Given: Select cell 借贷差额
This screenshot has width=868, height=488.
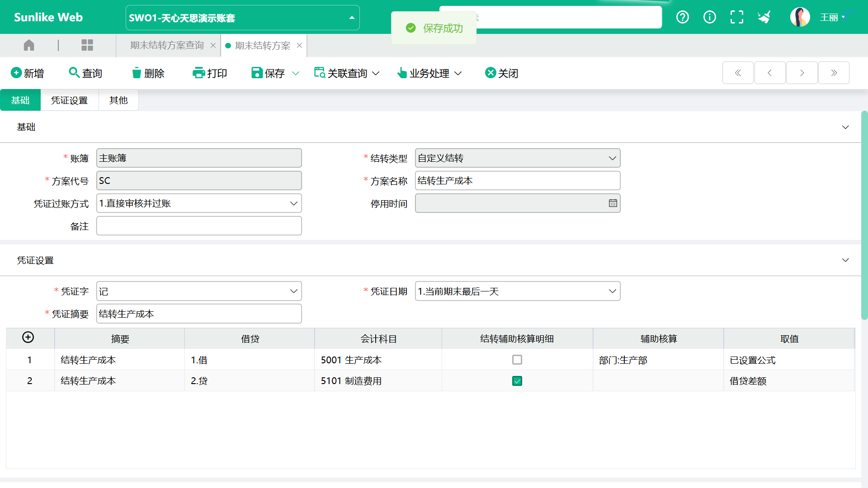Looking at the screenshot, I should [789, 381].
